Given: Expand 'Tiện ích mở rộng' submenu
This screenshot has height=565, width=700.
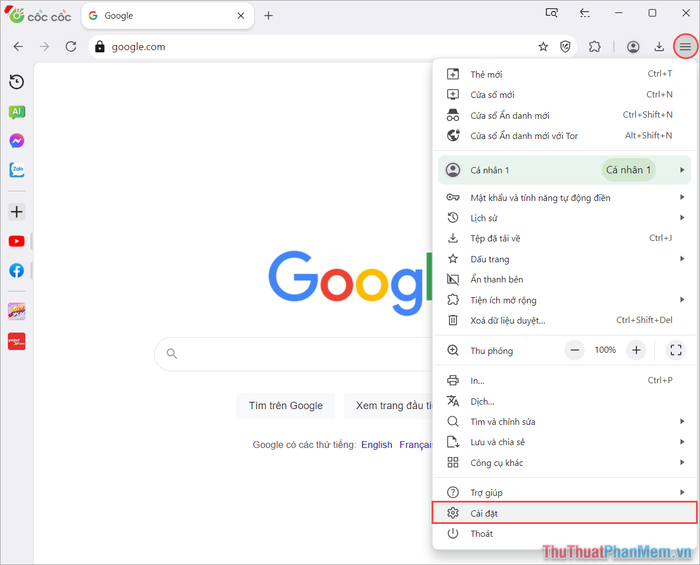Looking at the screenshot, I should (564, 300).
